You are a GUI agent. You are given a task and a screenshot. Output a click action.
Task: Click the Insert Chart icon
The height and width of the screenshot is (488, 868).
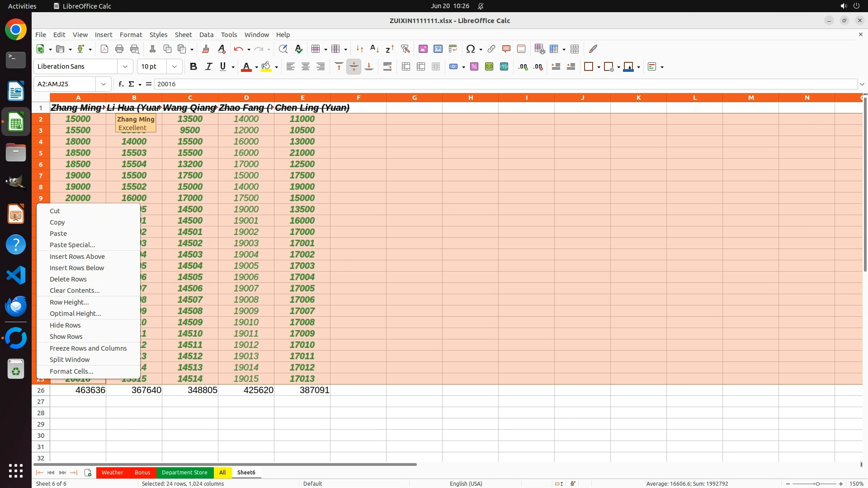tap(438, 49)
